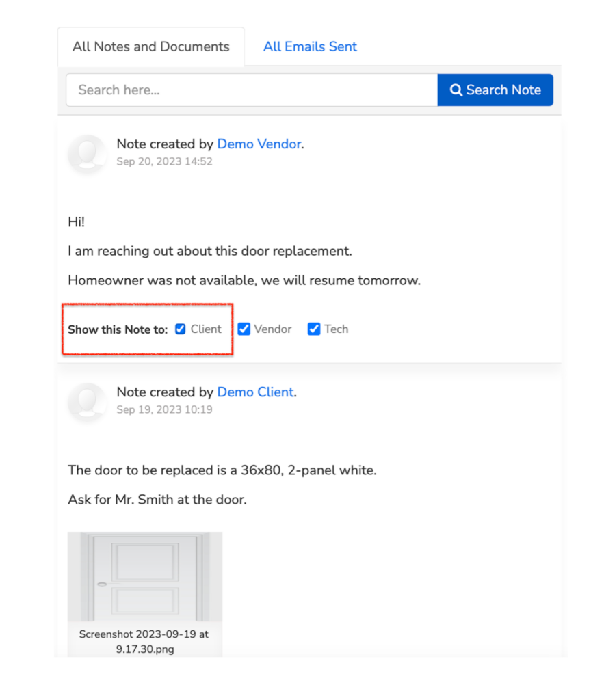This screenshot has width=591, height=700.
Task: Click the Sep 19, 2023 10:19 timestamp
Action: tap(164, 410)
